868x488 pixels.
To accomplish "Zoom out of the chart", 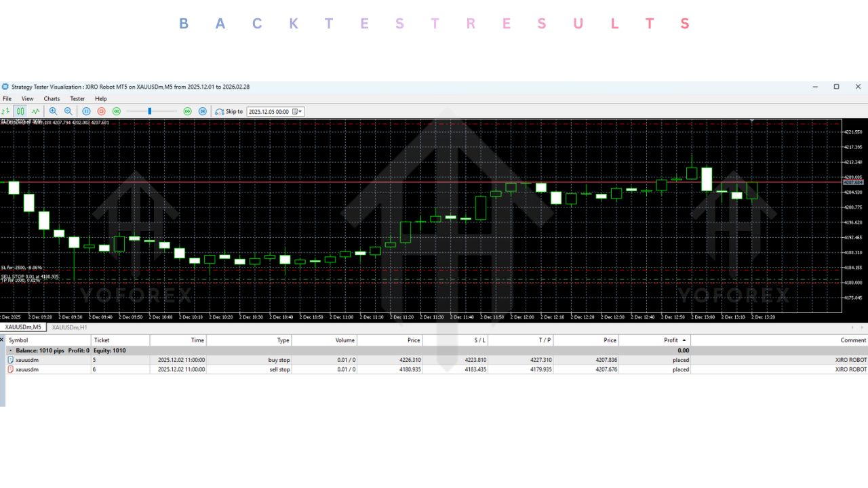I will tap(68, 111).
